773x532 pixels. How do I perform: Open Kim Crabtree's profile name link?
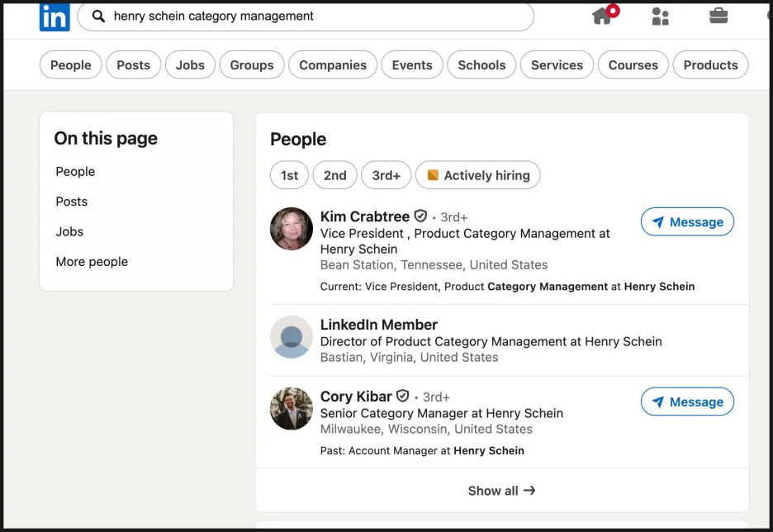click(365, 216)
